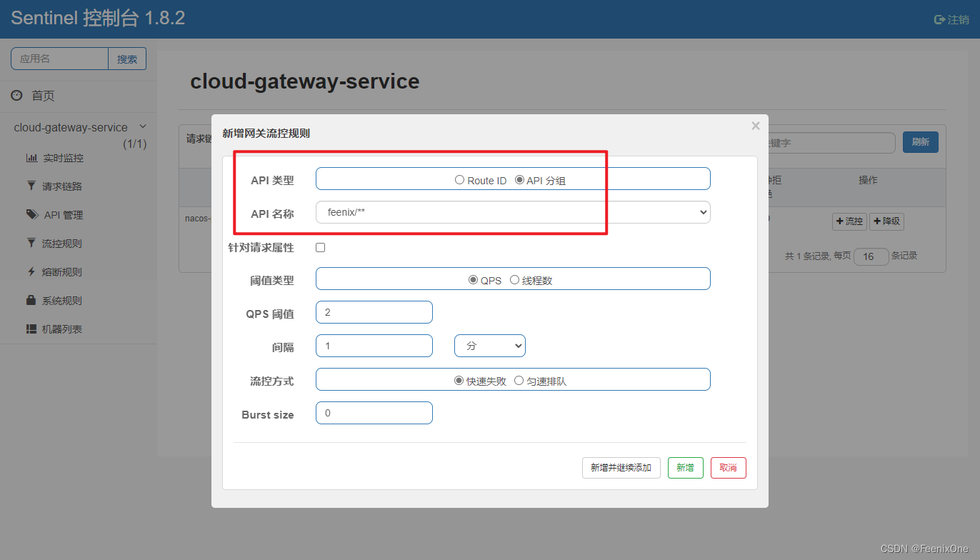The height and width of the screenshot is (560, 980).
Task: Click the 关键字 search field in background
Action: tap(831, 142)
